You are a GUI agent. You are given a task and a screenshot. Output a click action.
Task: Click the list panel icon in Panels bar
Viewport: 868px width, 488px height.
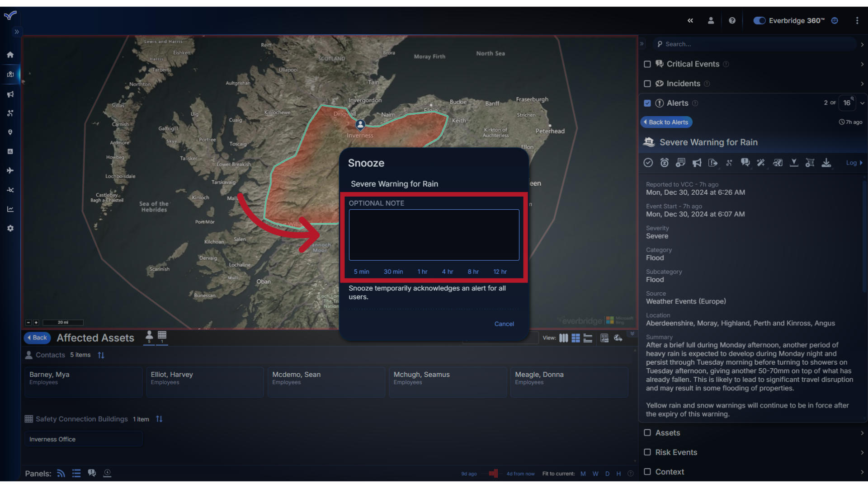[x=76, y=473]
